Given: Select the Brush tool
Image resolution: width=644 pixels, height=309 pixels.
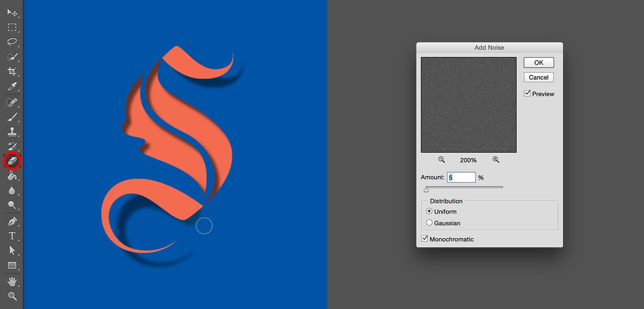Looking at the screenshot, I should pyautogui.click(x=12, y=116).
